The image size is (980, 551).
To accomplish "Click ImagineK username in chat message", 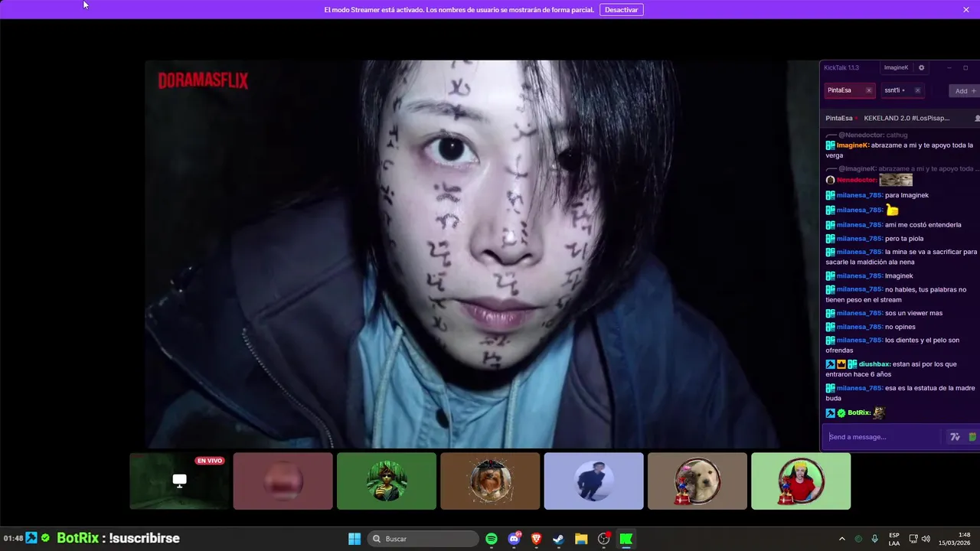I will 852,145.
